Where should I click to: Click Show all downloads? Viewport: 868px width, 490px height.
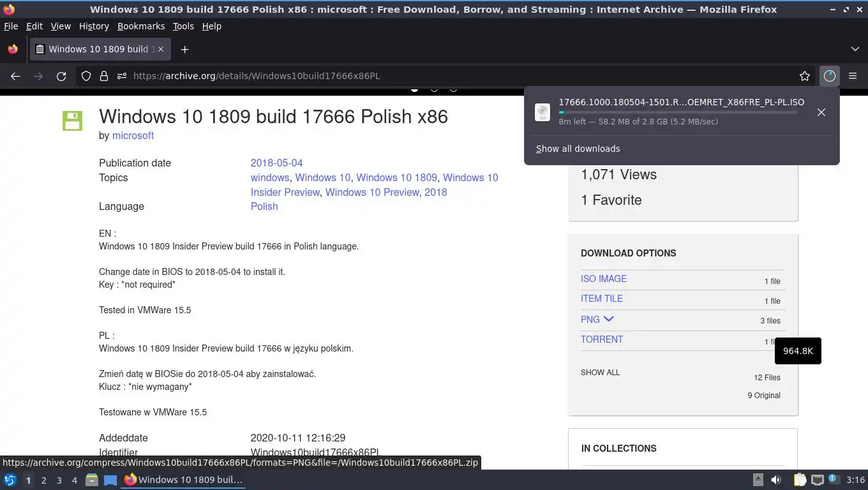pyautogui.click(x=578, y=149)
